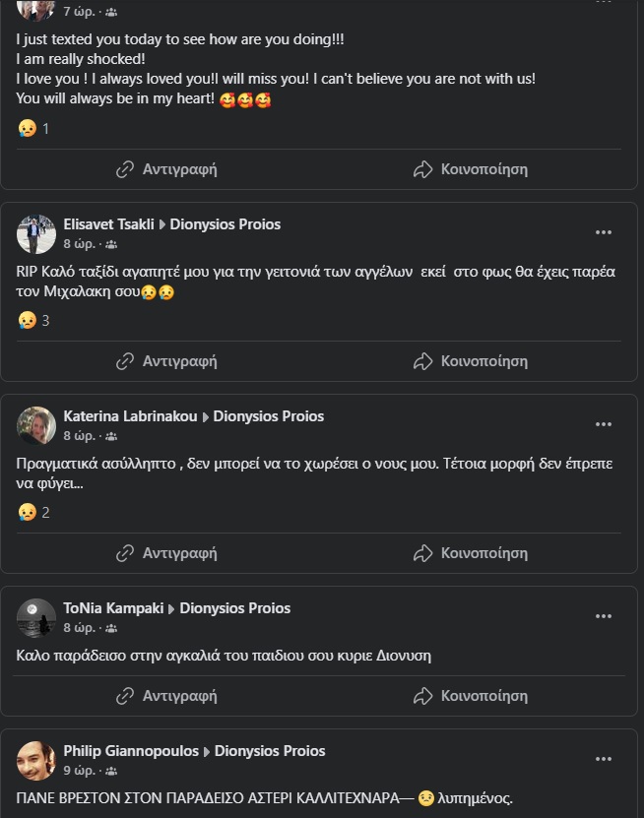Image resolution: width=644 pixels, height=818 pixels.
Task: View sad reactions on Katerina Labrinakou's post
Action: (28, 512)
